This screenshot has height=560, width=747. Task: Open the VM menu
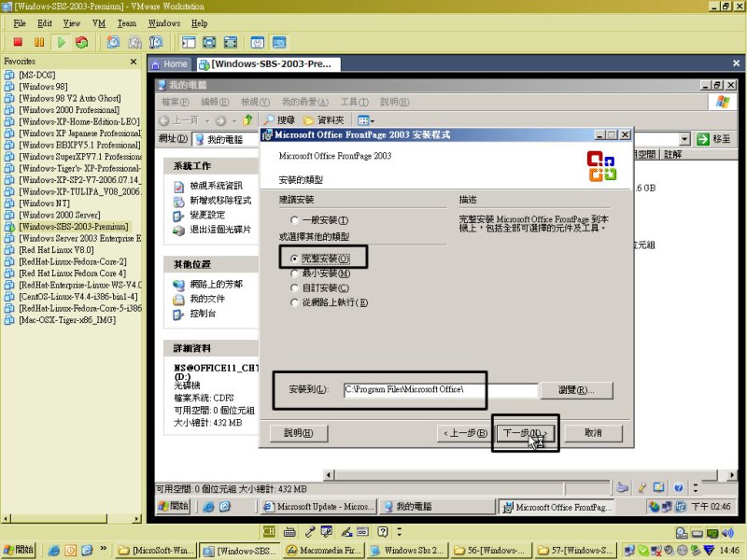pos(99,23)
